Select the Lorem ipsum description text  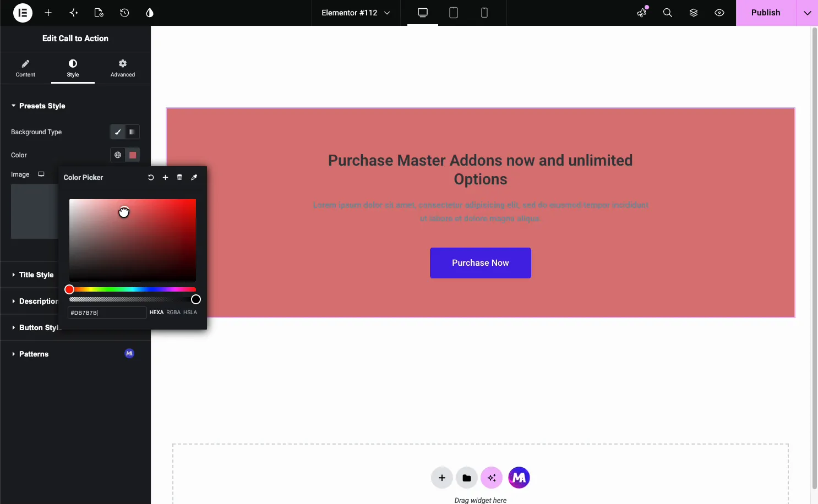[x=481, y=211]
